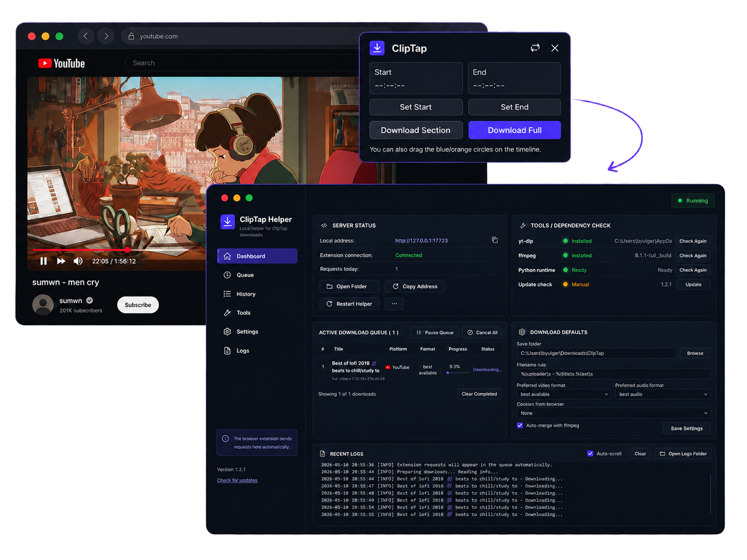The image size is (747, 560).
Task: Click the swap arrows icon in ClipTap popup
Action: coord(535,48)
